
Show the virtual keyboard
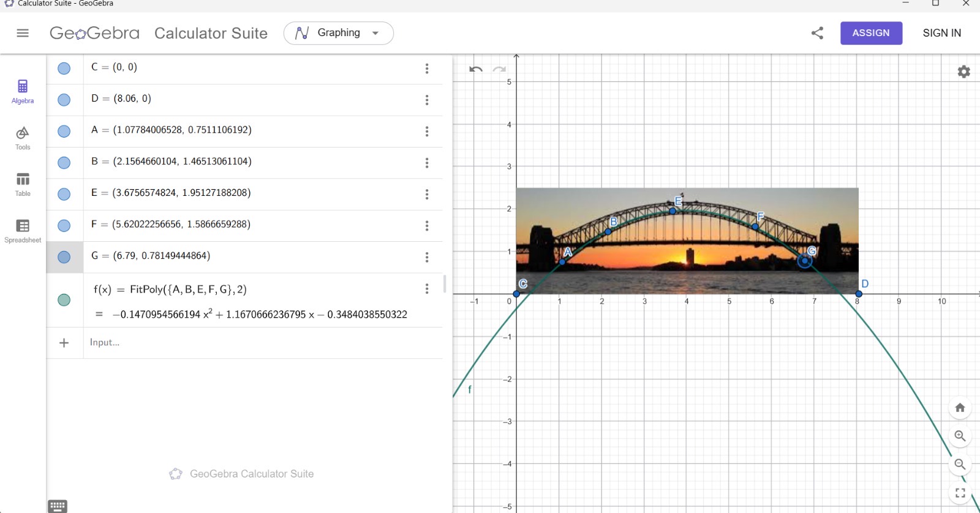[58, 506]
